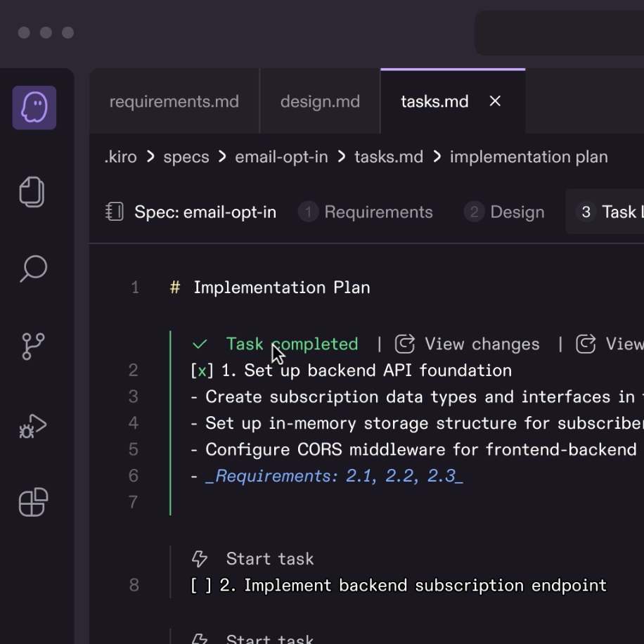This screenshot has height=644, width=644.
Task: Click the lightning icon beside Start task
Action: (x=200, y=559)
